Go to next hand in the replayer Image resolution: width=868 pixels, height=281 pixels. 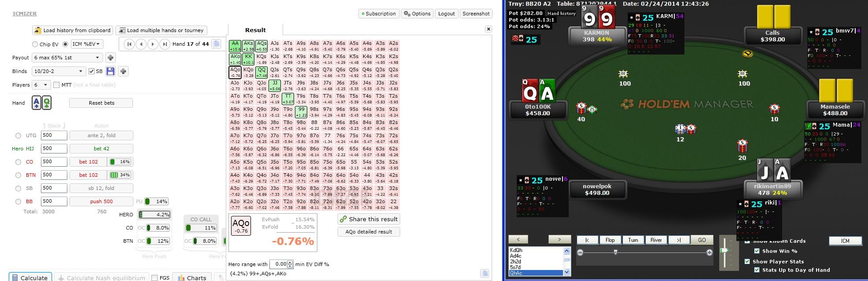(x=559, y=239)
